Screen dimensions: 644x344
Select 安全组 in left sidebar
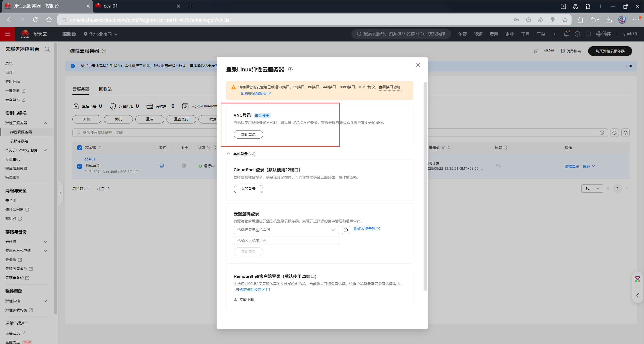click(x=11, y=200)
